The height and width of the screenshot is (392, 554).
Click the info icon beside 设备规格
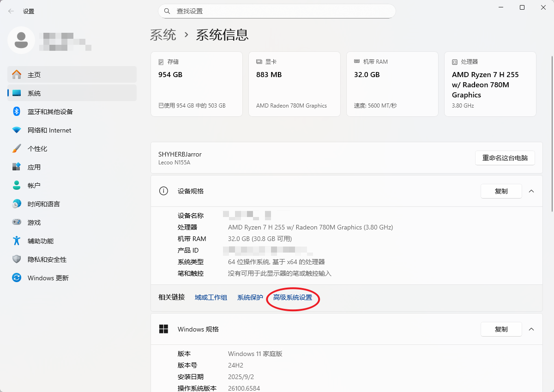click(163, 191)
